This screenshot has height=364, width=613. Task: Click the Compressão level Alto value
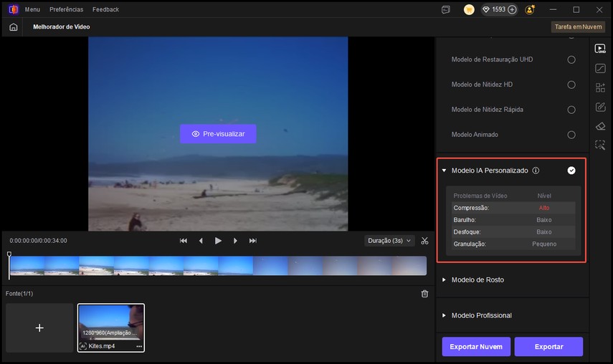[x=543, y=208]
